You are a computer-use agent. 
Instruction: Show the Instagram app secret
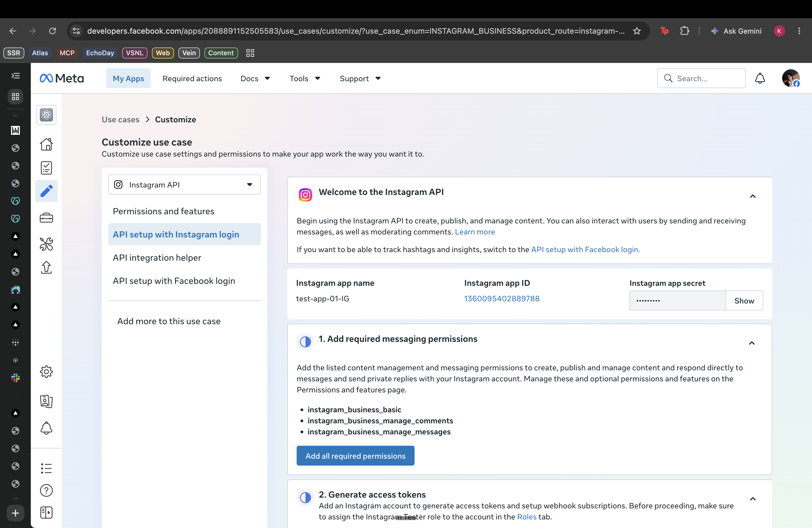point(744,300)
